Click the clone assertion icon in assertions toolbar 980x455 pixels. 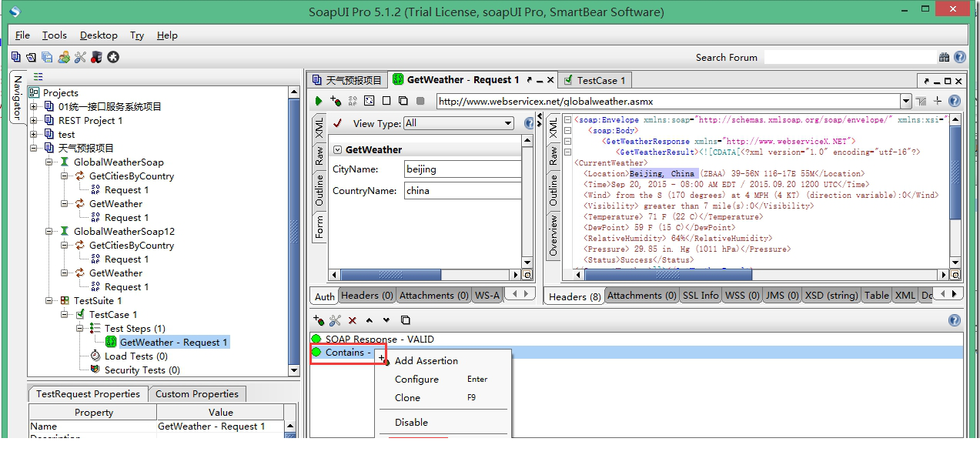click(x=405, y=320)
